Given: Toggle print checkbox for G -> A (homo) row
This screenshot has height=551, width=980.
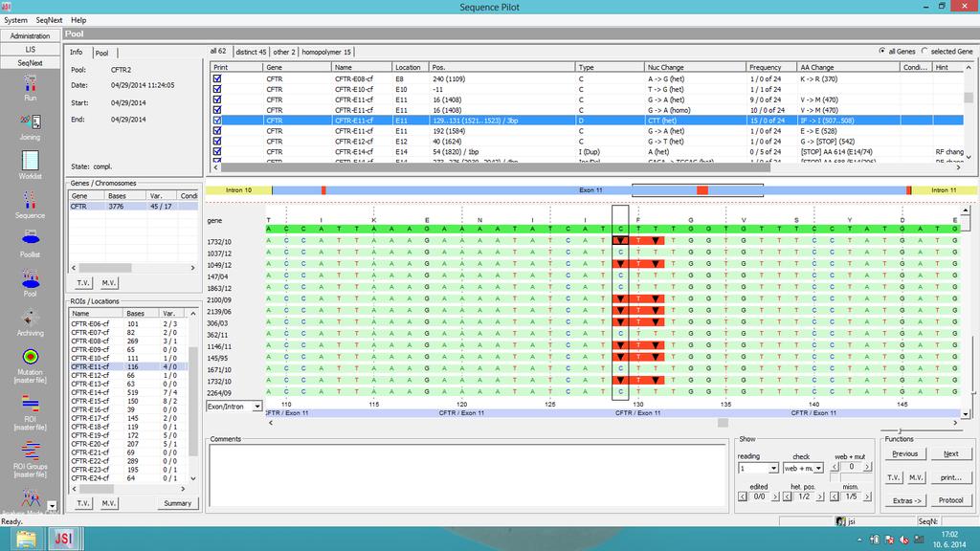Looking at the screenshot, I should tap(217, 110).
